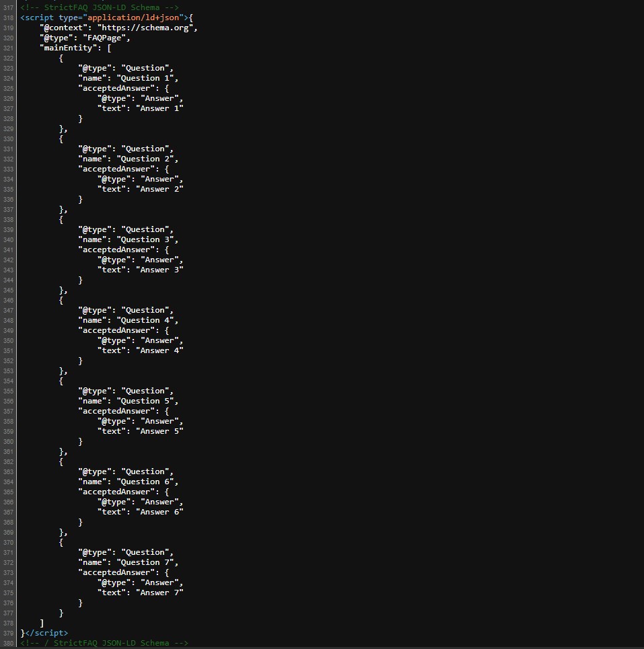
Task: Click line number 356 in the gutter
Action: [8, 402]
